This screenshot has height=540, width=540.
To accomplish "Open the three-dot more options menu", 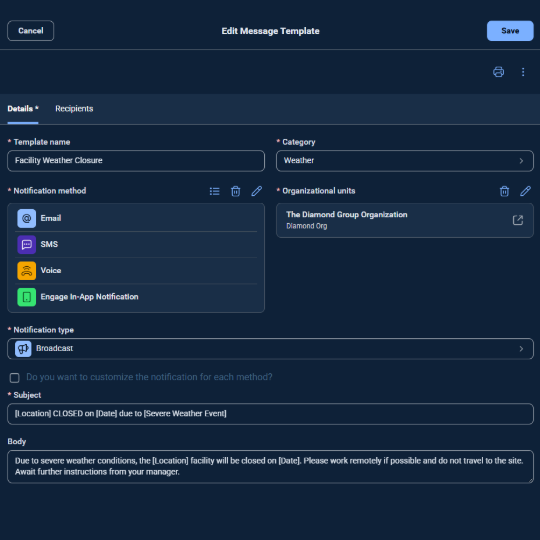I will click(x=523, y=72).
